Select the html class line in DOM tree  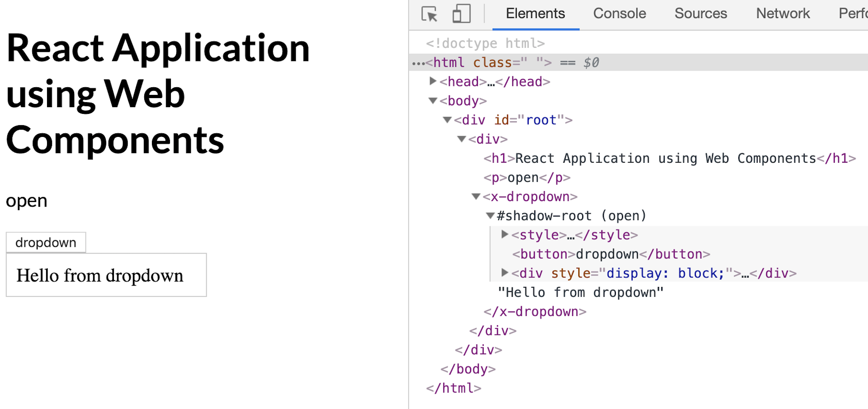tap(638, 62)
